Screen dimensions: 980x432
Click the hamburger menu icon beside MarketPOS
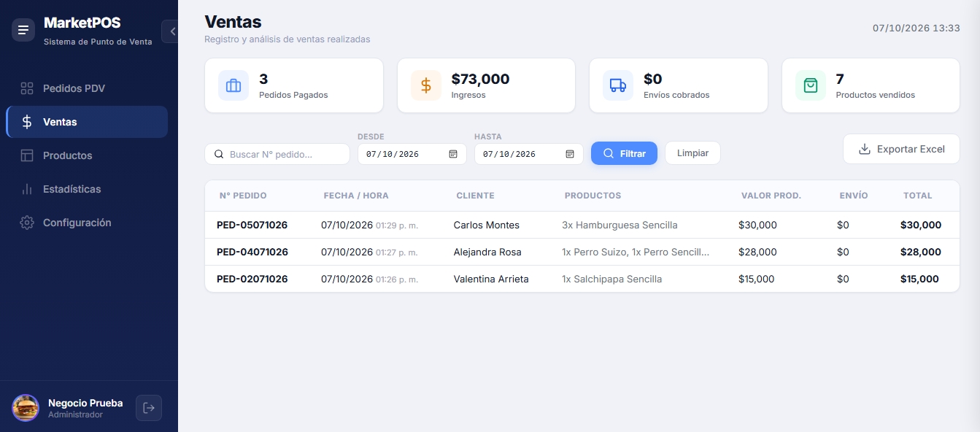23,30
